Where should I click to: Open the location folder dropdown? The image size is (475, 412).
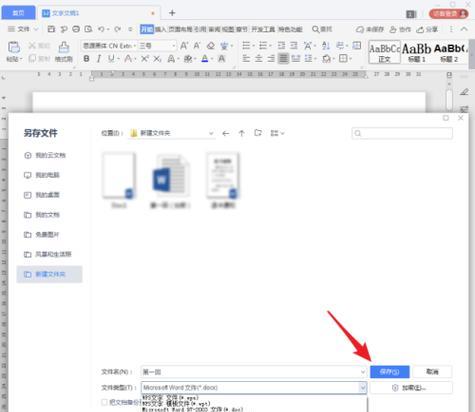211,133
